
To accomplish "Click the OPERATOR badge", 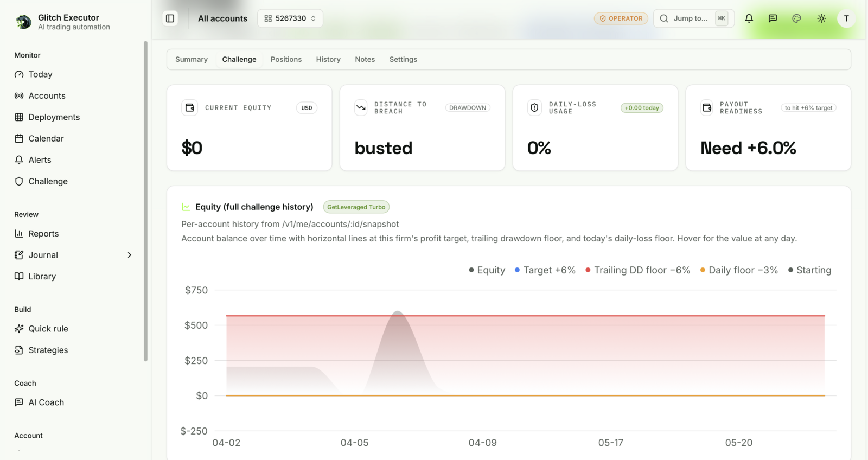I will 621,18.
